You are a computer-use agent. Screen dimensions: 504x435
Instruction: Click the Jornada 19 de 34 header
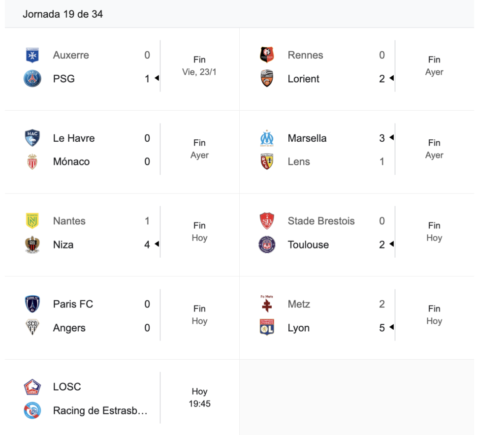tap(63, 14)
